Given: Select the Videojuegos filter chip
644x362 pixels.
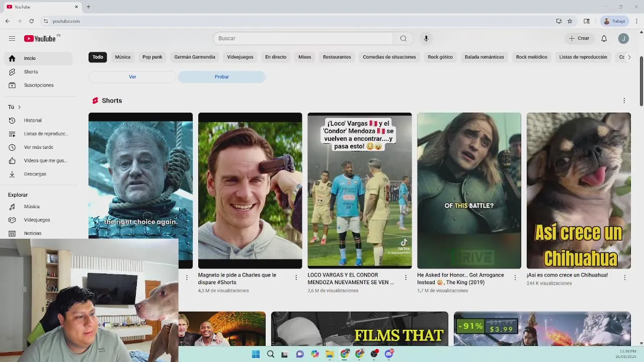Looking at the screenshot, I should click(x=240, y=57).
